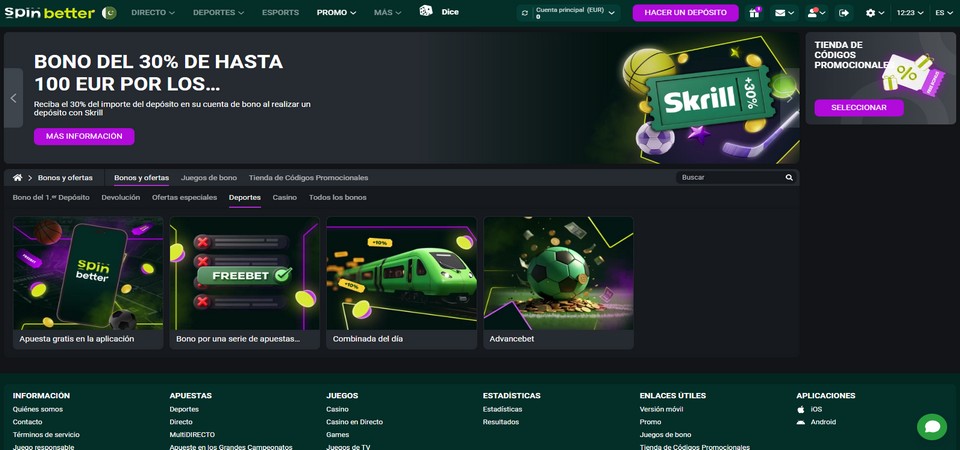Click the Spinbetter logo

click(x=50, y=12)
